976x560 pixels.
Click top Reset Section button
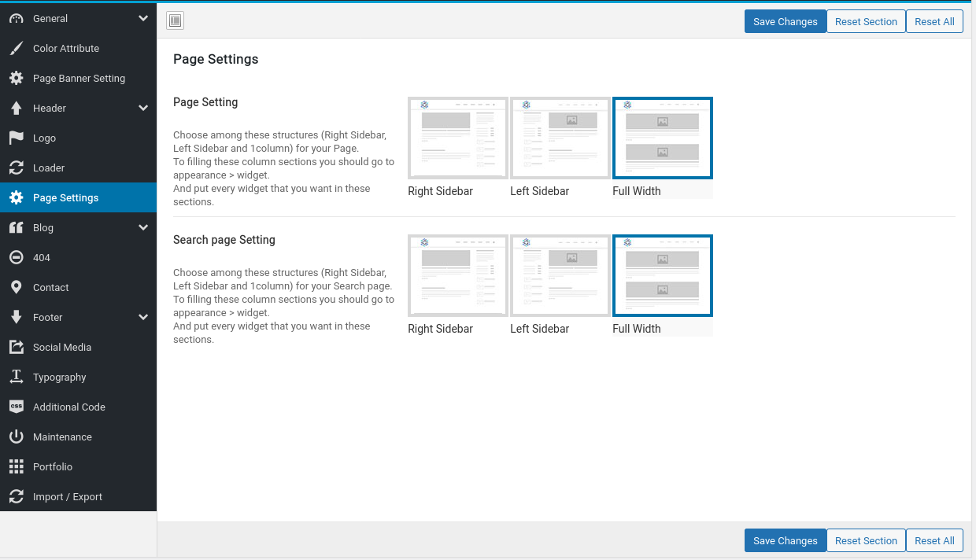pyautogui.click(x=866, y=21)
